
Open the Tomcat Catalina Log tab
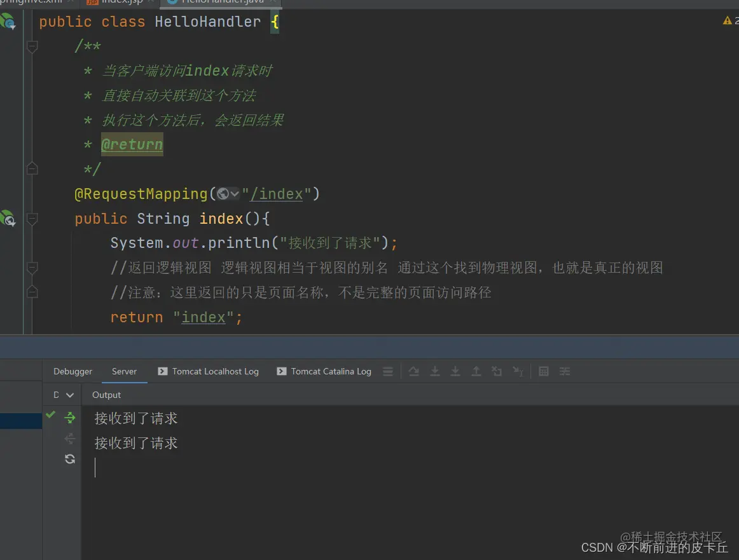pos(324,372)
